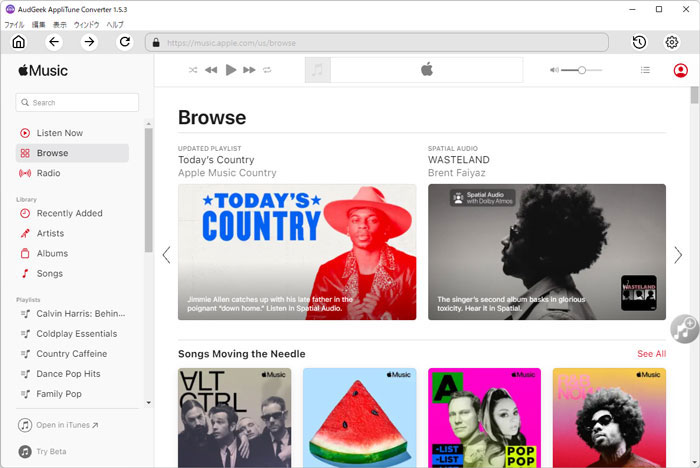Viewport: 700px width, 468px height.
Task: Click the URL address bar
Action: [377, 43]
